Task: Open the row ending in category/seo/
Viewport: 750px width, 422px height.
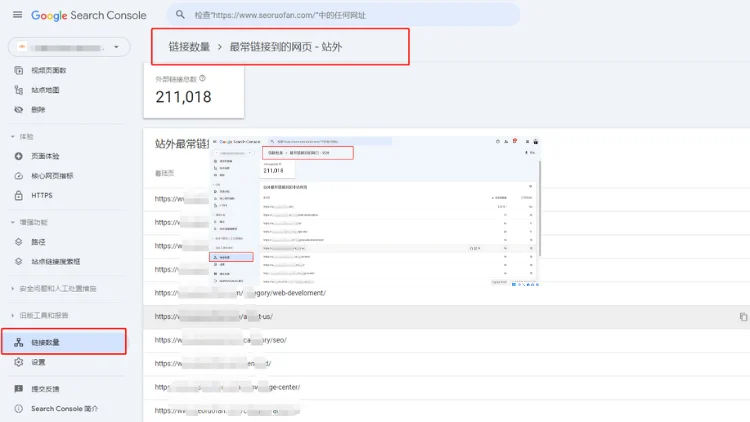Action: pos(446,340)
